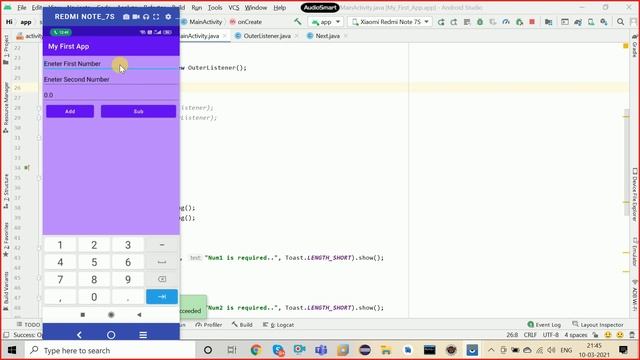This screenshot has height=360, width=640.
Task: Click the Windows taskbar search box
Action: [110, 350]
